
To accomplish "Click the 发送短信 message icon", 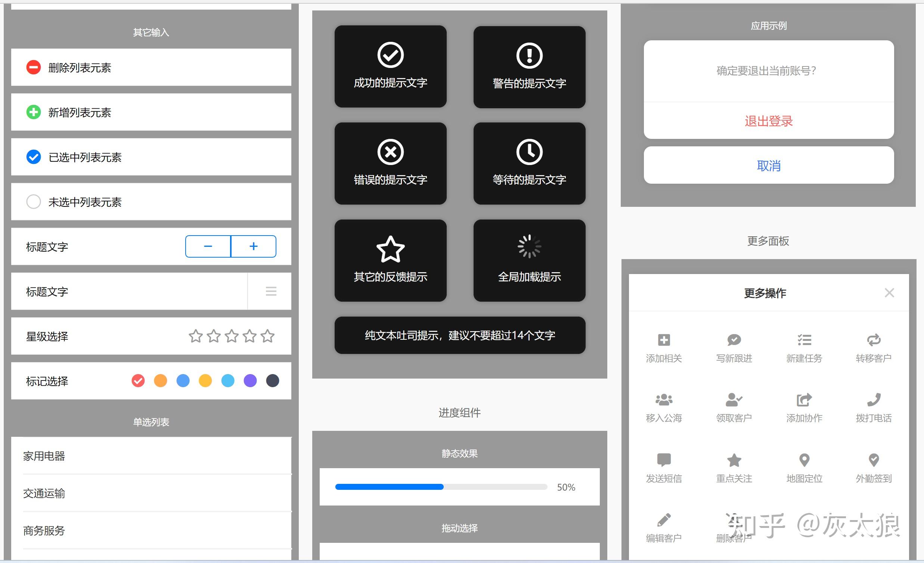I will 664,460.
